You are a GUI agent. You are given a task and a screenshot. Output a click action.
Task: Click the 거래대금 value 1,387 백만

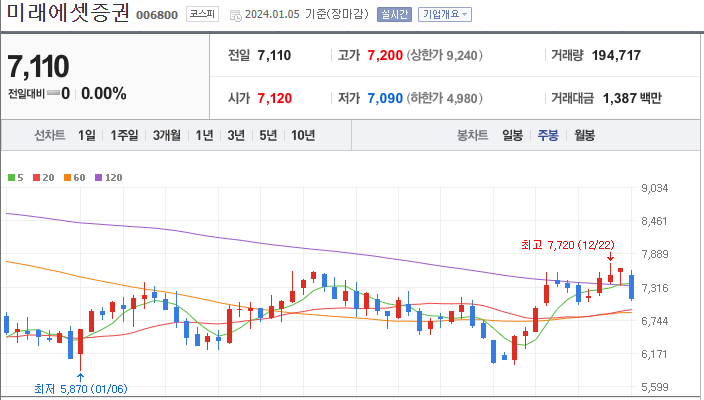(632, 98)
